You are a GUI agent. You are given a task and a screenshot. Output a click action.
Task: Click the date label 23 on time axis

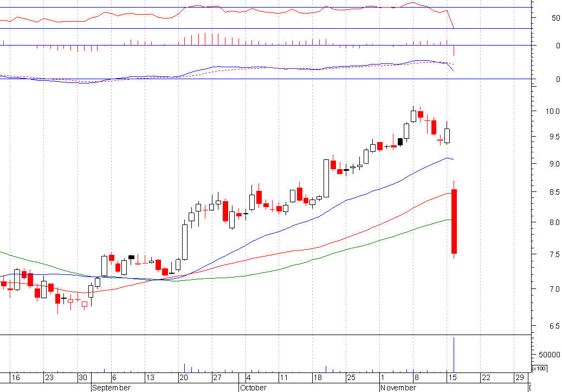point(49,377)
